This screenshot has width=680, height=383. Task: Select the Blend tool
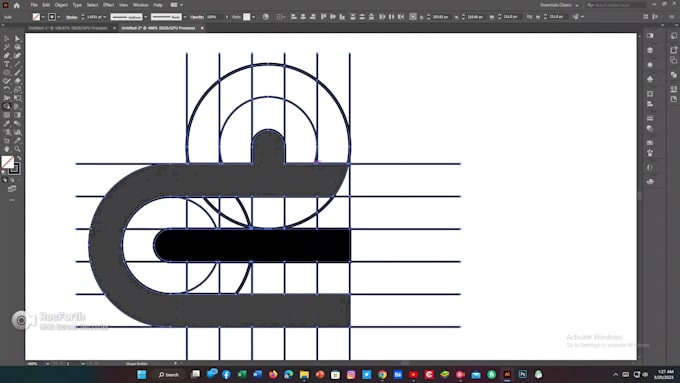[17, 124]
